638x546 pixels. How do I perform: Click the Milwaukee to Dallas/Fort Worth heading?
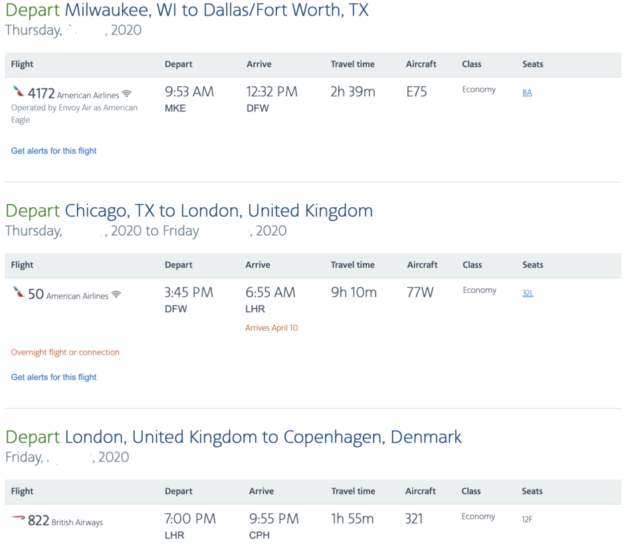[187, 10]
